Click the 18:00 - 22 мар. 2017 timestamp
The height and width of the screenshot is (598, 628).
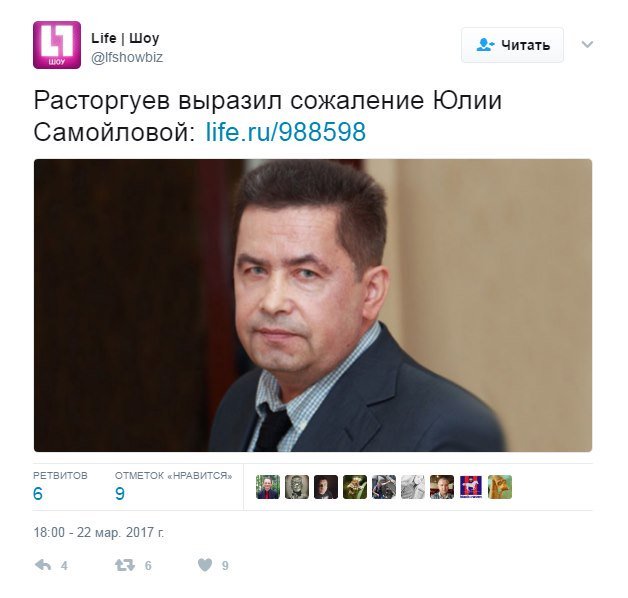[99, 532]
